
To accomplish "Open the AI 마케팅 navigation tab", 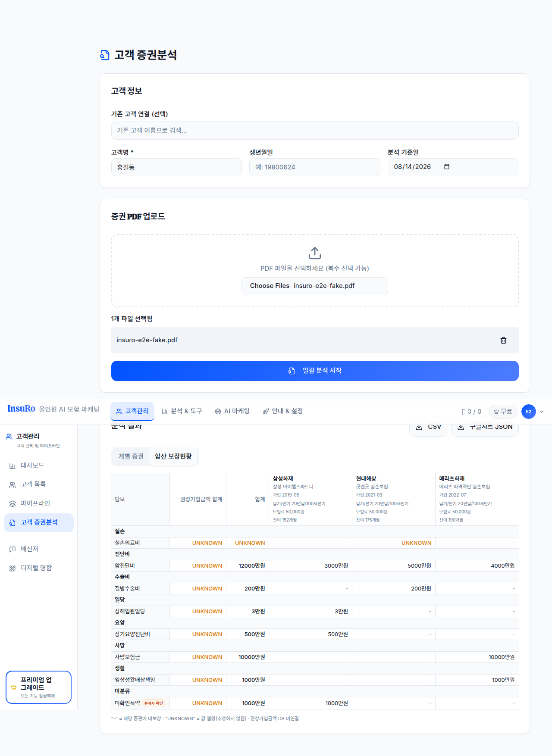I will 232,411.
